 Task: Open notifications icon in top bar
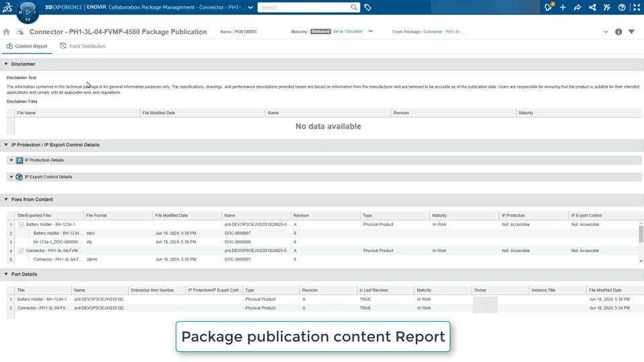[x=548, y=7]
